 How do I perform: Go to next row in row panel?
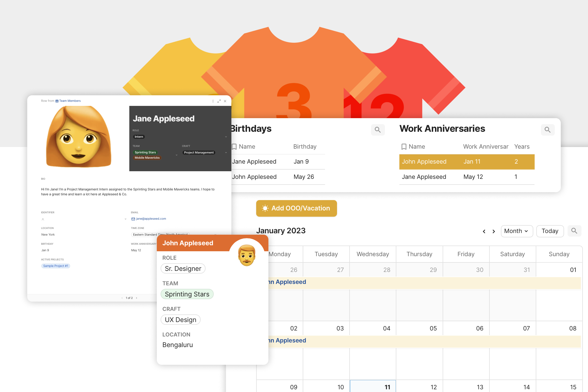(x=136, y=298)
